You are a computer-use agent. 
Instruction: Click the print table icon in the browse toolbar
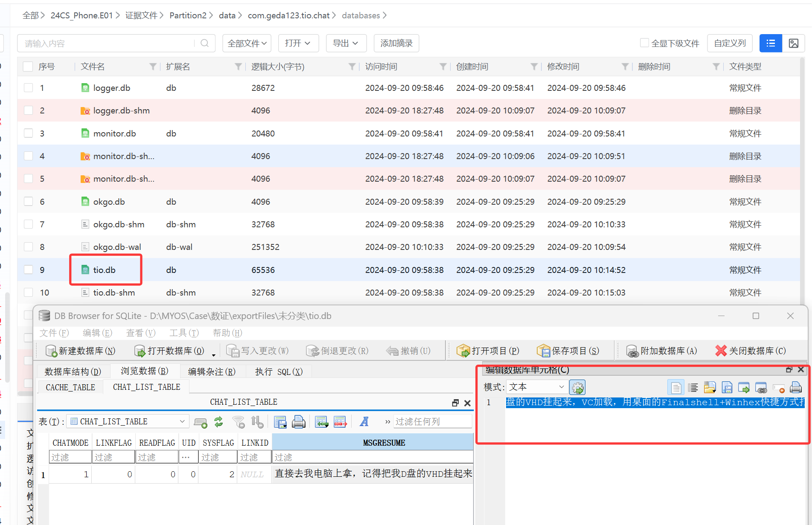click(299, 422)
